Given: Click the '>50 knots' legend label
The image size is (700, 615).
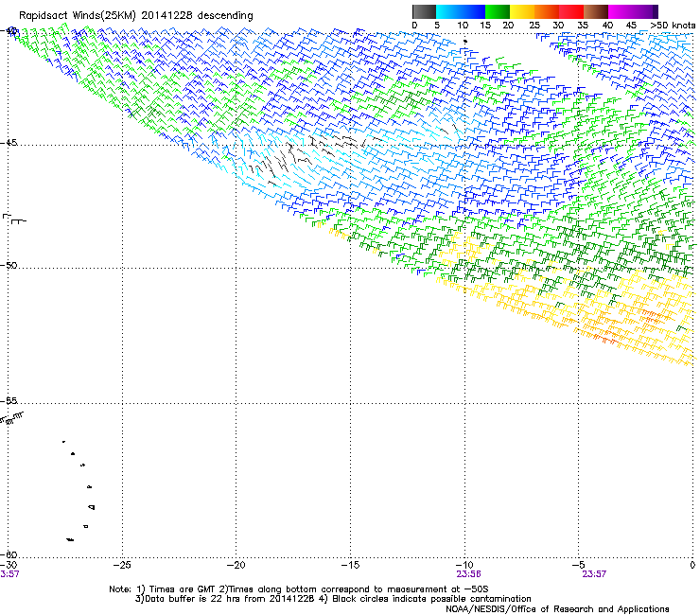Looking at the screenshot, I should coord(673,26).
